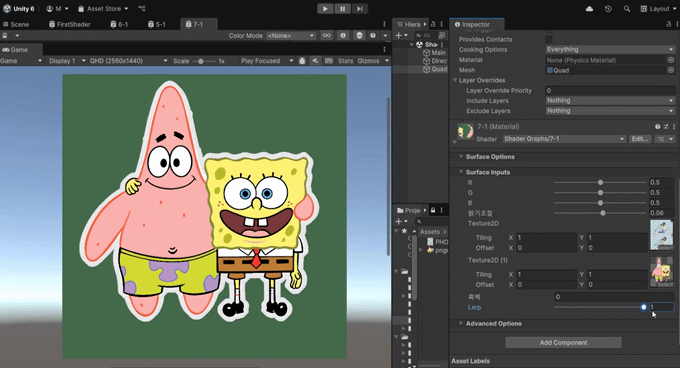Open the Play Focused dropdown

(267, 61)
